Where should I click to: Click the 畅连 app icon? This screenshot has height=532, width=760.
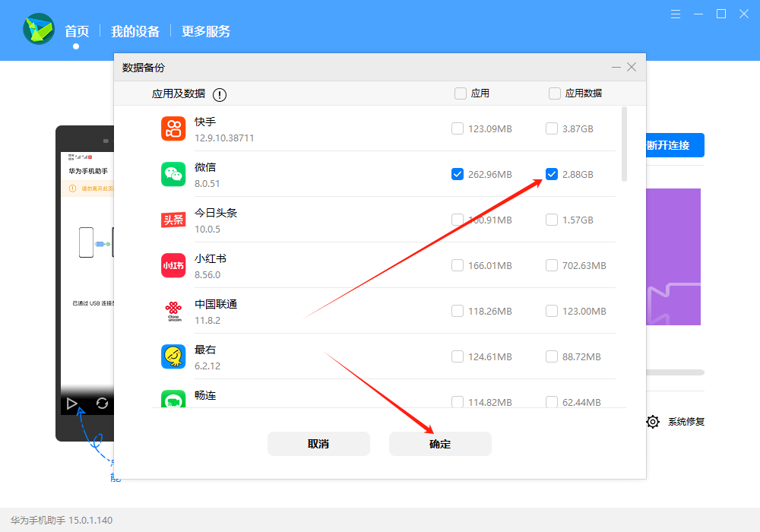pos(173,399)
